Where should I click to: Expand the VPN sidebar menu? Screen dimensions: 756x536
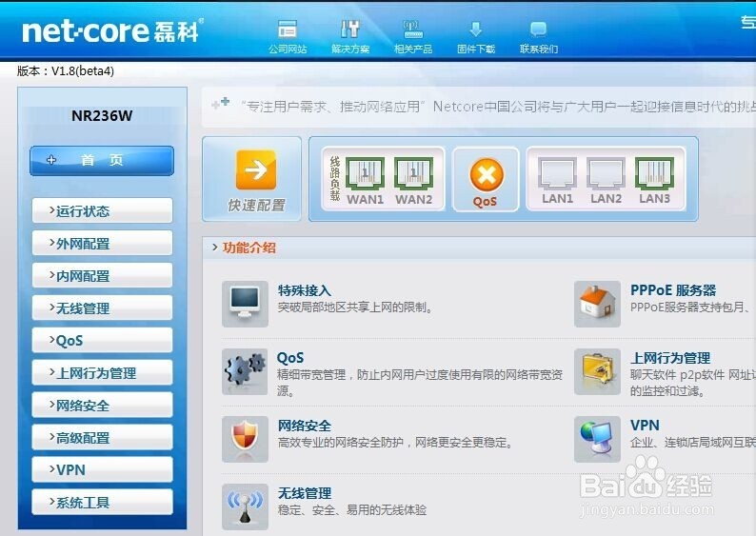tap(102, 469)
